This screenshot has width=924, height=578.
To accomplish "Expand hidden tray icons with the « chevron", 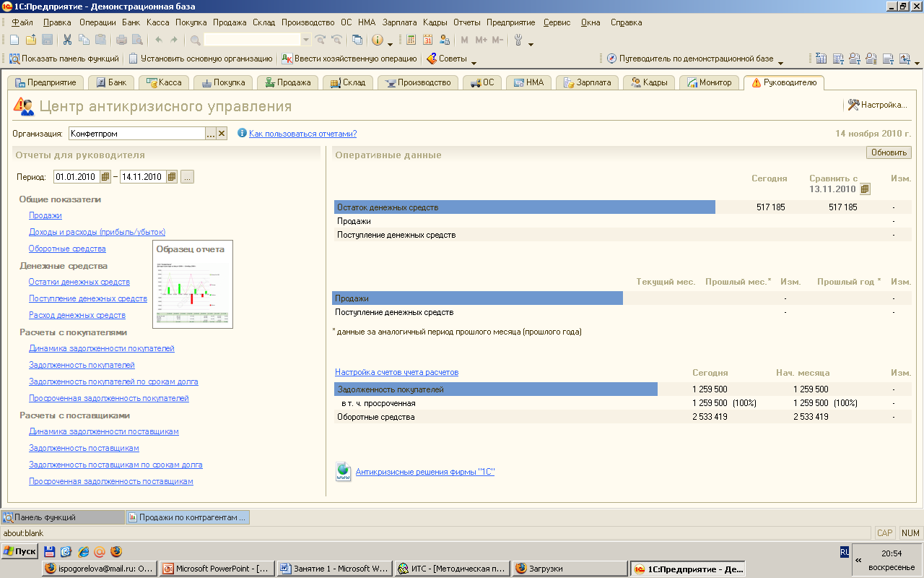I will pos(858,560).
